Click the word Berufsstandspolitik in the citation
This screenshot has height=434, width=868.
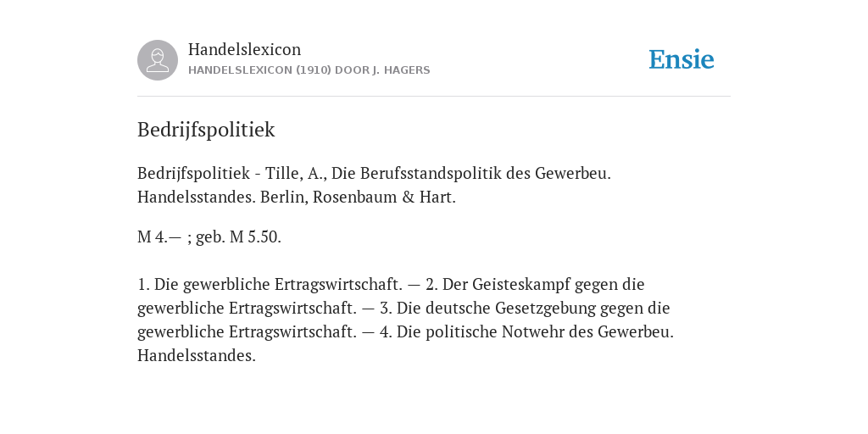pos(431,173)
